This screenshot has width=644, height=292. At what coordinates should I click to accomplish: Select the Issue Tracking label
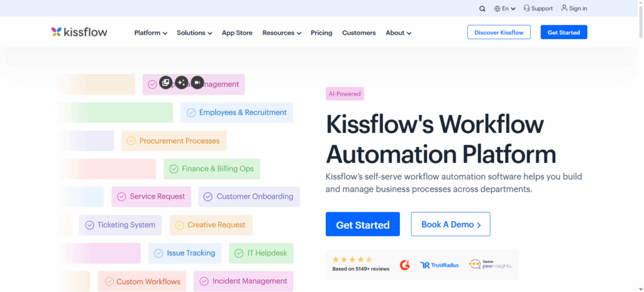191,253
